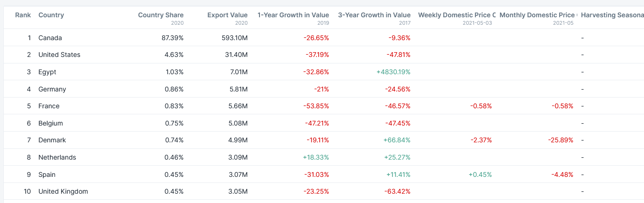
Task: Click the Country column header
Action: point(51,15)
